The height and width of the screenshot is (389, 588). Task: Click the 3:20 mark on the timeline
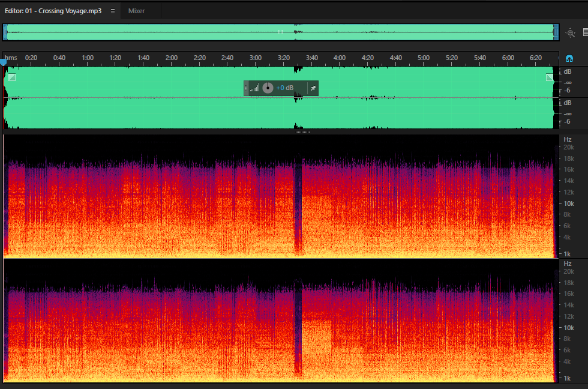[x=283, y=58]
